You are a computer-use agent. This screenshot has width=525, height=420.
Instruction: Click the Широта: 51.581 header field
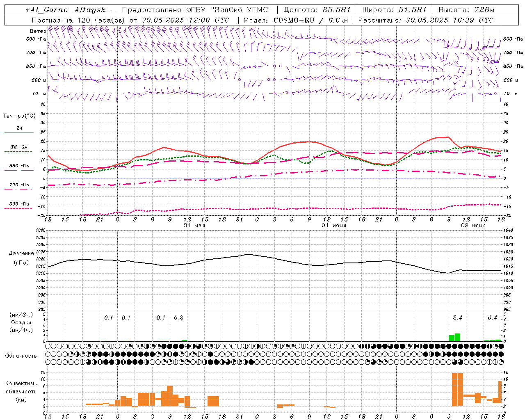point(395,10)
